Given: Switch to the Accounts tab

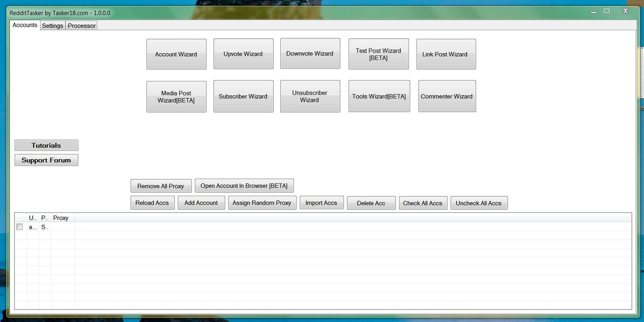Looking at the screenshot, I should pyautogui.click(x=25, y=25).
